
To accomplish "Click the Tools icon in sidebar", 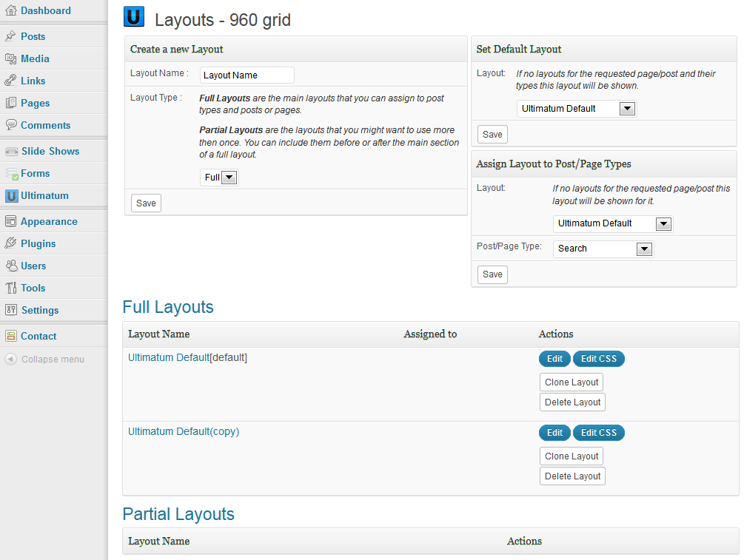I will [10, 288].
